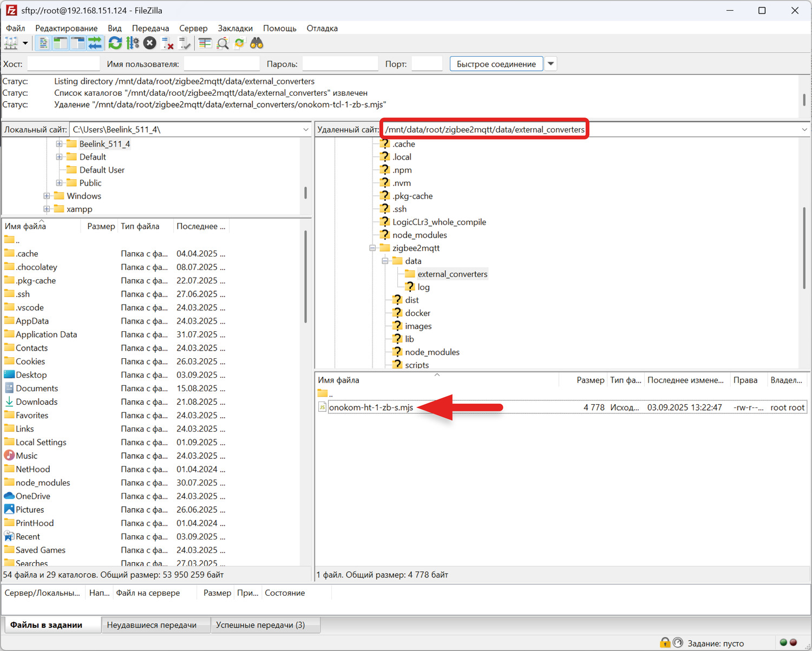
Task: Open the directory listing filters dialog
Action: pyautogui.click(x=205, y=43)
